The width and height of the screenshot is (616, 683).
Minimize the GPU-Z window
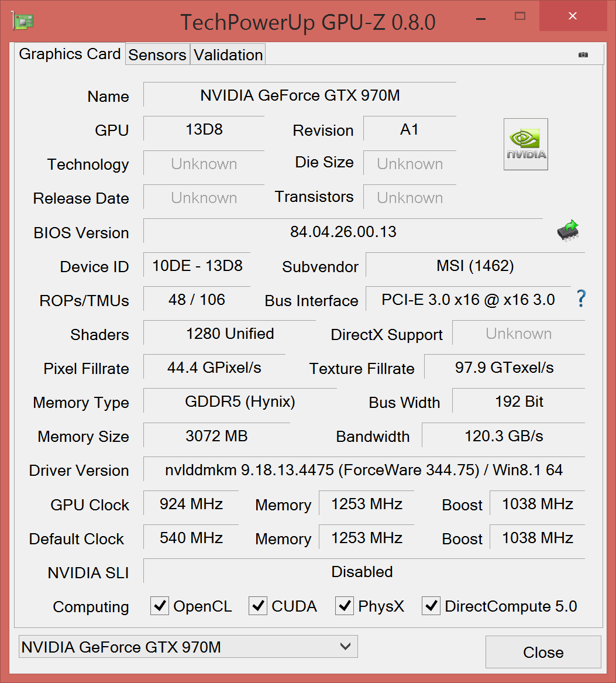pyautogui.click(x=480, y=16)
